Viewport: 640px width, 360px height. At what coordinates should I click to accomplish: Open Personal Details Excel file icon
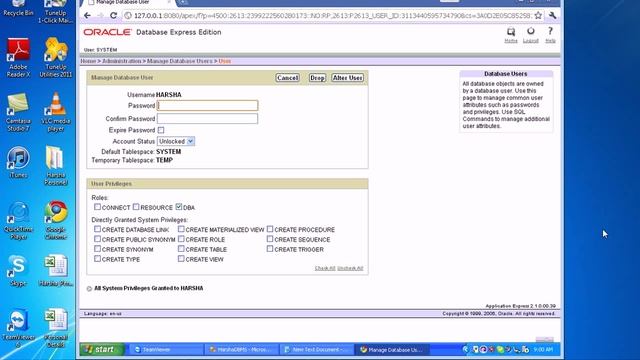click(x=56, y=328)
